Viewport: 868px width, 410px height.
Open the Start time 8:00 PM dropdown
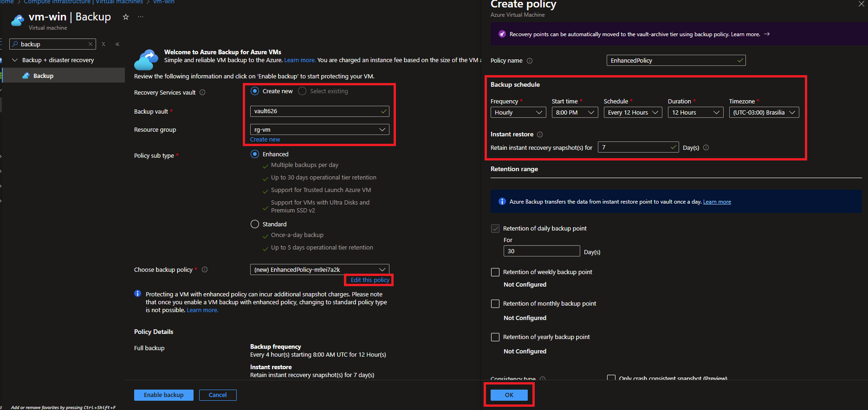(575, 112)
